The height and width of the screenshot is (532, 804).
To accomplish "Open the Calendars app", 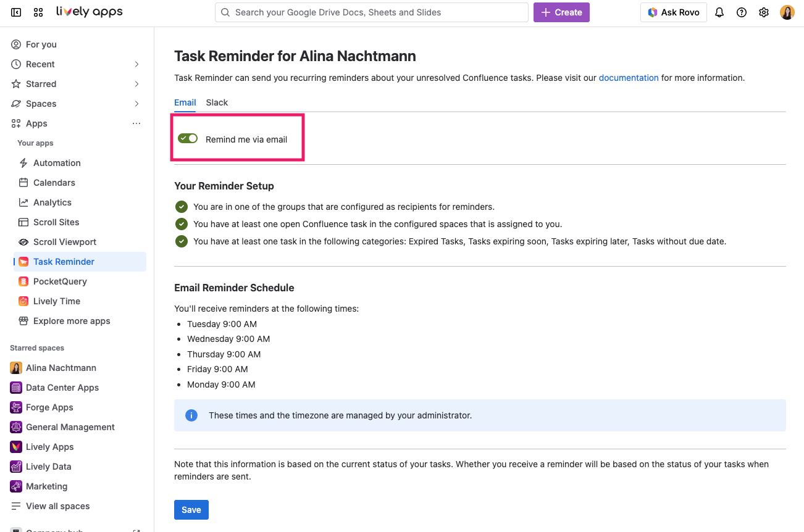I will pos(54,182).
